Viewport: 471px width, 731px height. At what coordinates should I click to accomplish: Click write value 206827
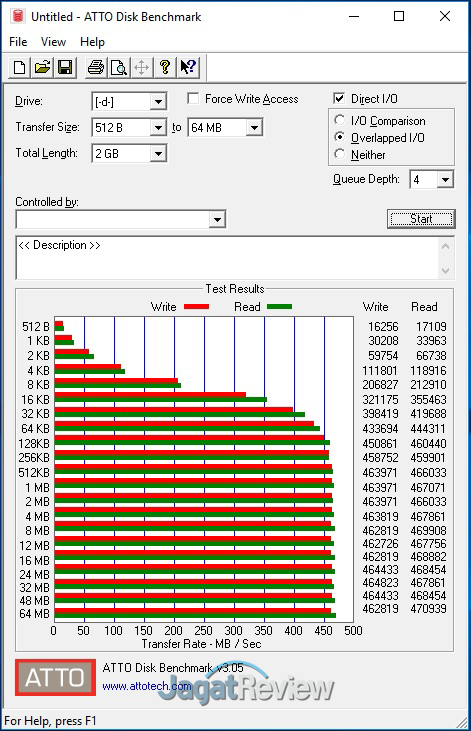(380, 385)
